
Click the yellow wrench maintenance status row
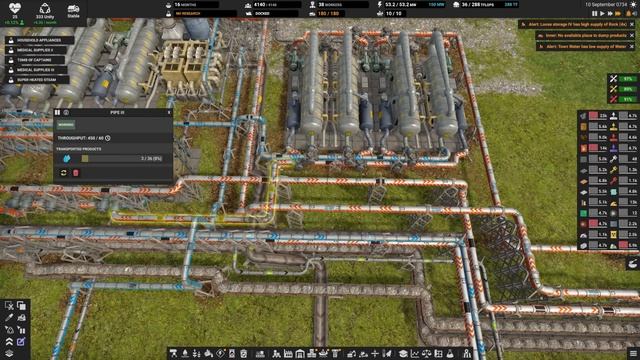623,89
